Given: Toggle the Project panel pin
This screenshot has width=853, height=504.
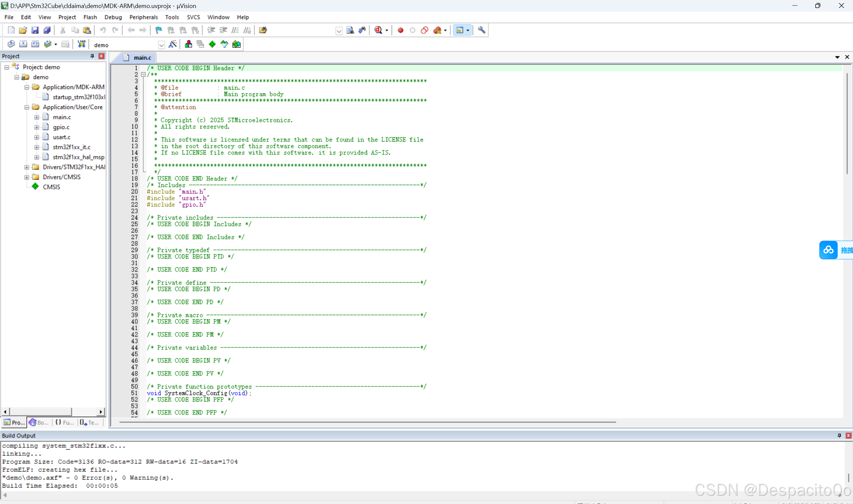Looking at the screenshot, I should pos(92,56).
